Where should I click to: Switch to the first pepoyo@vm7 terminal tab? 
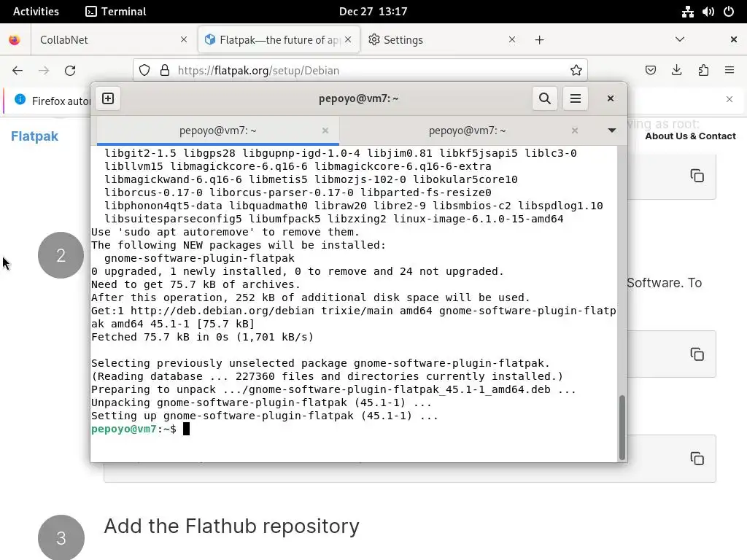[x=217, y=131]
